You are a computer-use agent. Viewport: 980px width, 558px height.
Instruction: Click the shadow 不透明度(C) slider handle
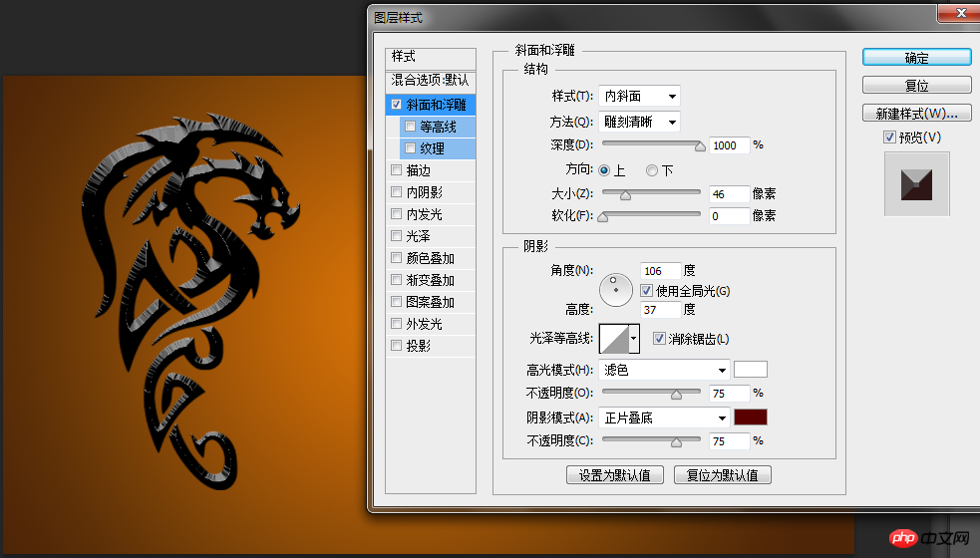[x=676, y=441]
